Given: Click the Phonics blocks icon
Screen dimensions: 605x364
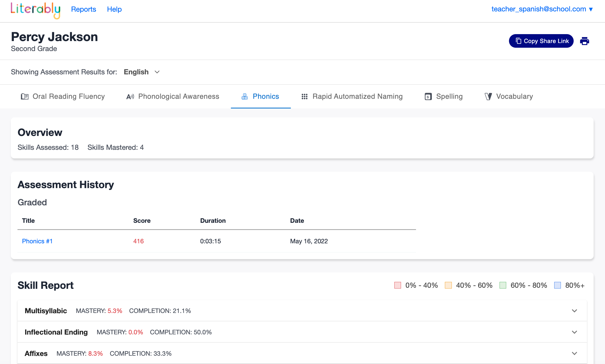Looking at the screenshot, I should 245,97.
